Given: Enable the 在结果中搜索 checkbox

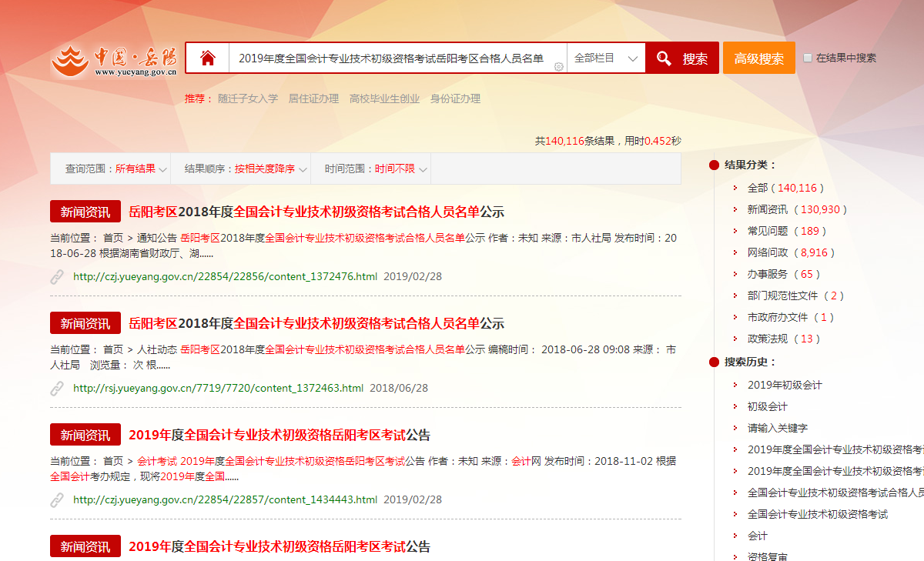Looking at the screenshot, I should pyautogui.click(x=808, y=58).
